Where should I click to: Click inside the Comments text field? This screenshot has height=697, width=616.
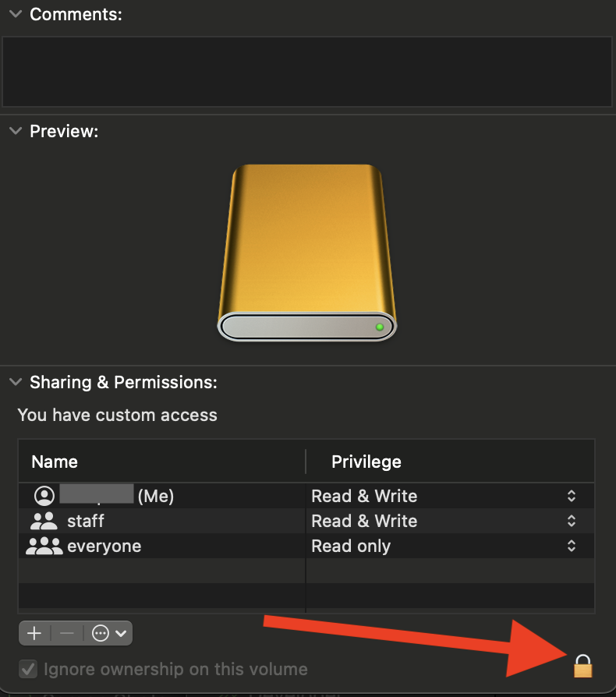point(306,70)
